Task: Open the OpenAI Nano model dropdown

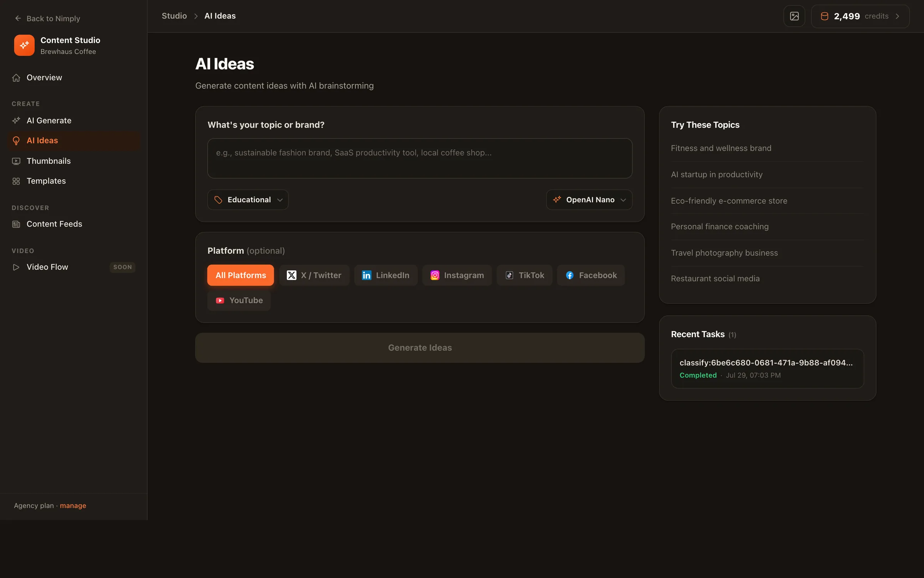Action: [589, 200]
